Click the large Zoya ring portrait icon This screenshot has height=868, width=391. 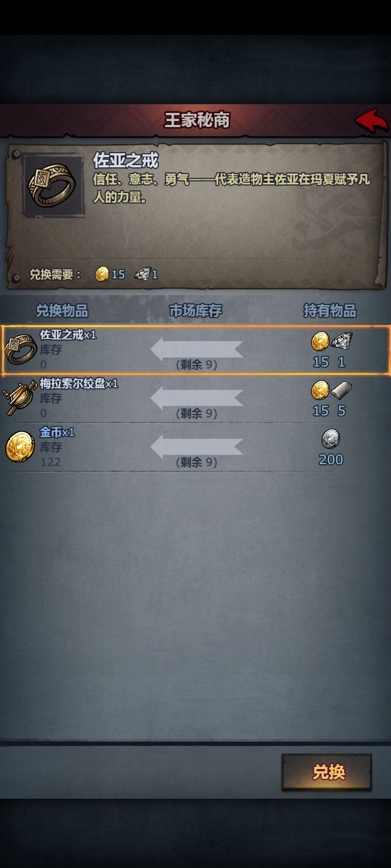[53, 185]
